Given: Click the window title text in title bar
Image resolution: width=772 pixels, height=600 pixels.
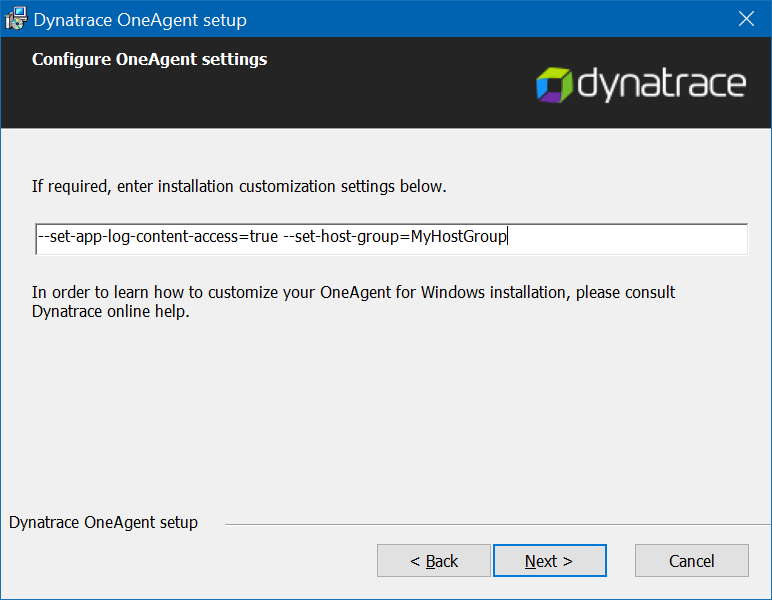Looking at the screenshot, I should (x=140, y=20).
